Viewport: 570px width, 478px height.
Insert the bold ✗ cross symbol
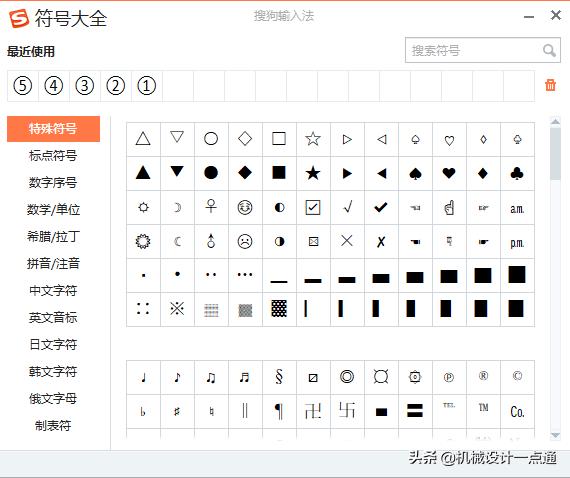(381, 241)
